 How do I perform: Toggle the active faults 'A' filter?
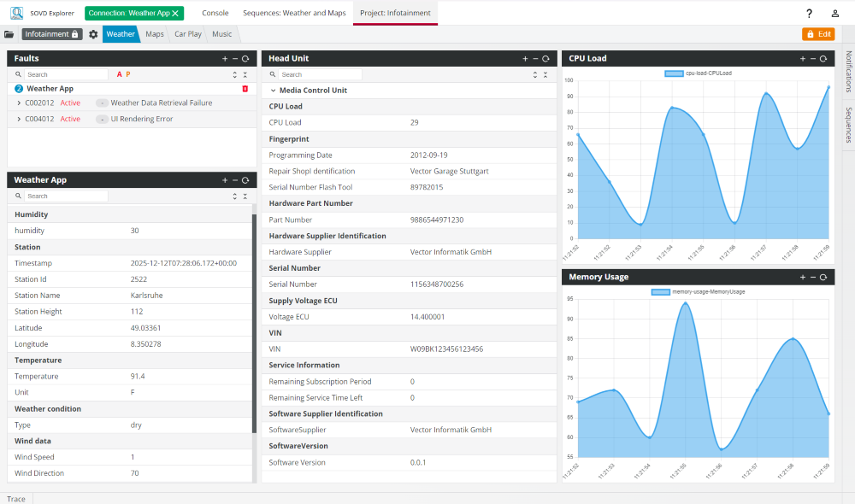coord(120,74)
